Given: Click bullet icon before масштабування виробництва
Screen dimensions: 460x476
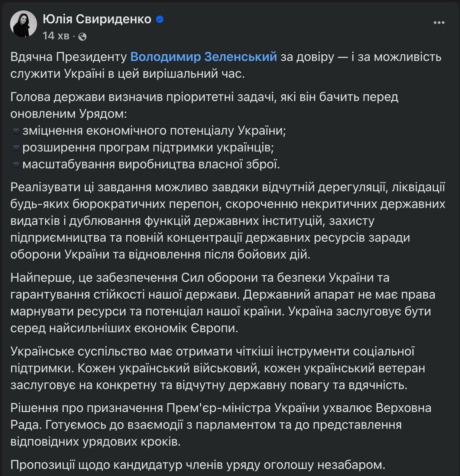Looking at the screenshot, I should click(x=16, y=164).
